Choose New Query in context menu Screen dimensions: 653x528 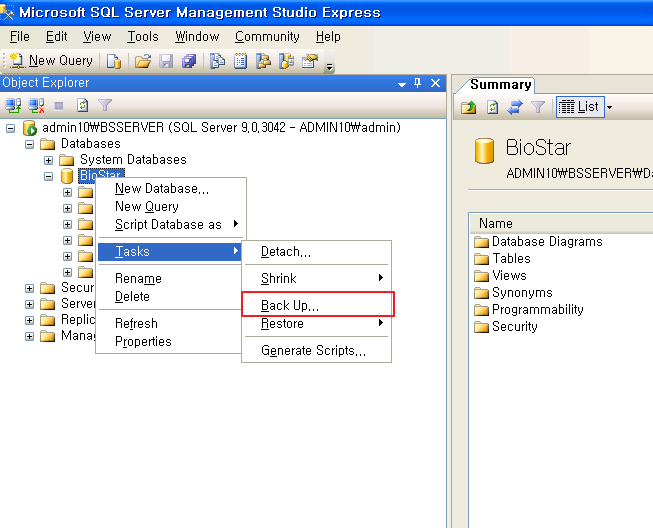point(171,207)
